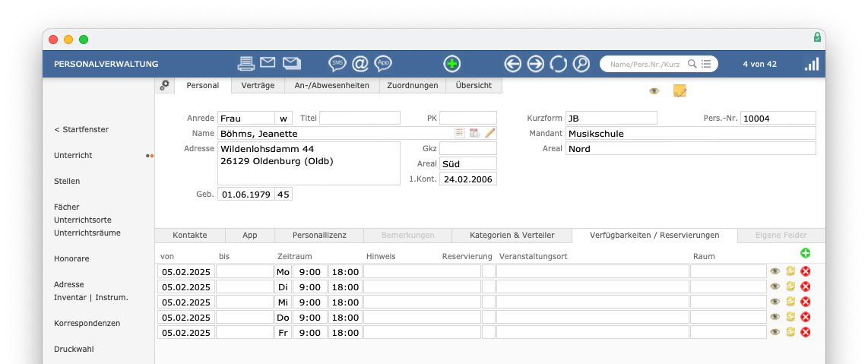Click the list icon in Name field
The height and width of the screenshot is (364, 868).
click(460, 133)
